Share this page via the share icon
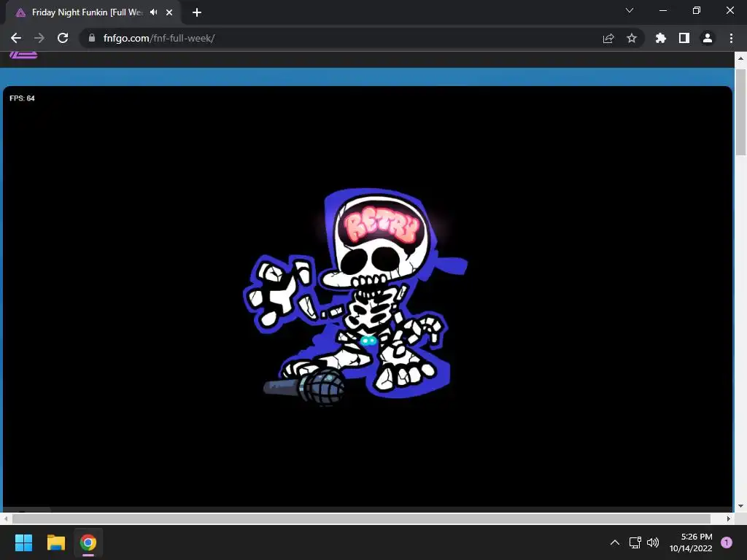The image size is (747, 560). point(608,38)
